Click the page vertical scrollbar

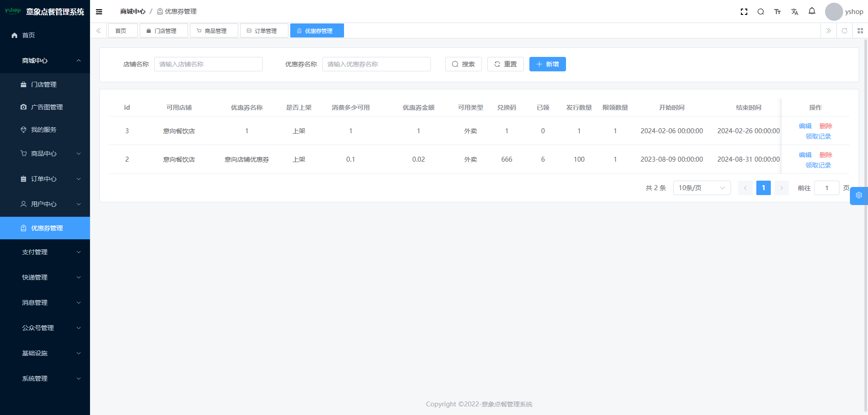click(866, 226)
